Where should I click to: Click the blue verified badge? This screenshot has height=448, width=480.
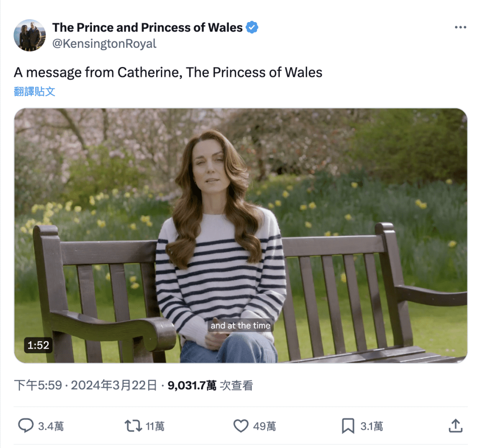pos(252,28)
